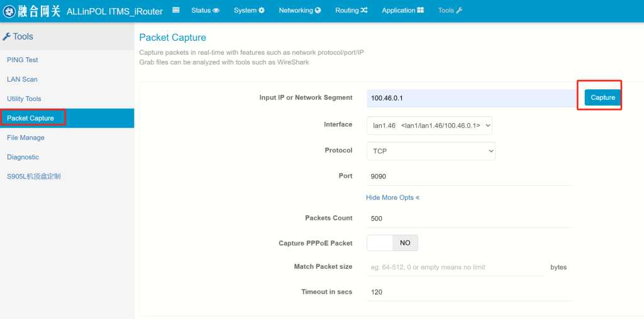
Task: Click the Input IP or Network Segment field
Action: [x=472, y=98]
